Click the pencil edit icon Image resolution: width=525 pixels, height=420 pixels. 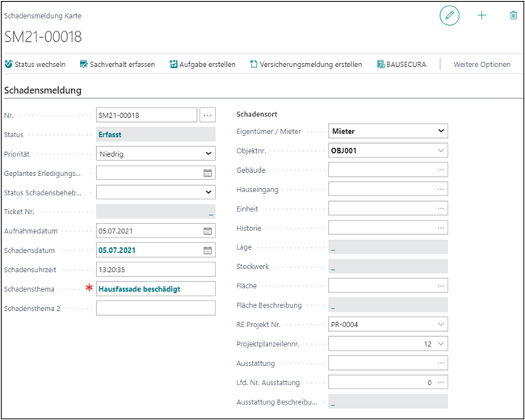449,15
